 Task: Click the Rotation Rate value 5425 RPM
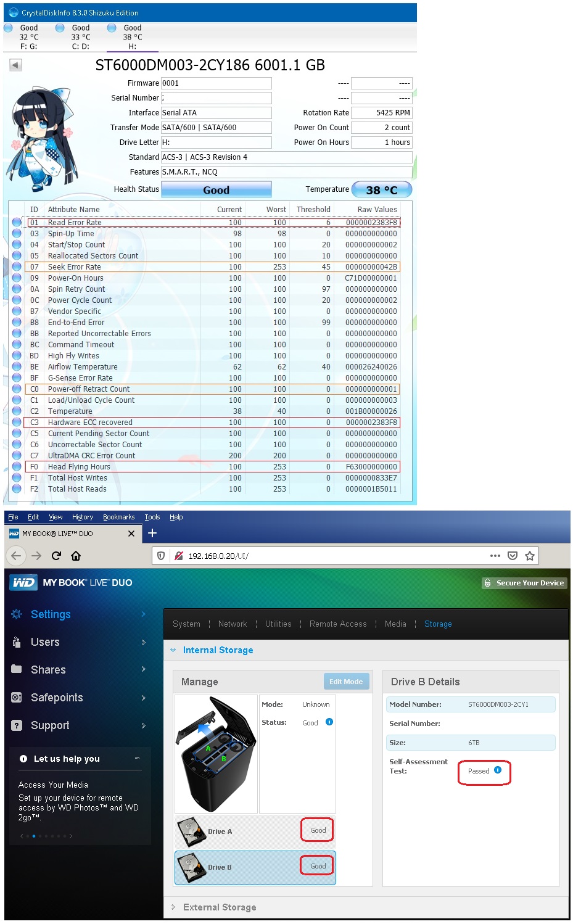(x=381, y=113)
